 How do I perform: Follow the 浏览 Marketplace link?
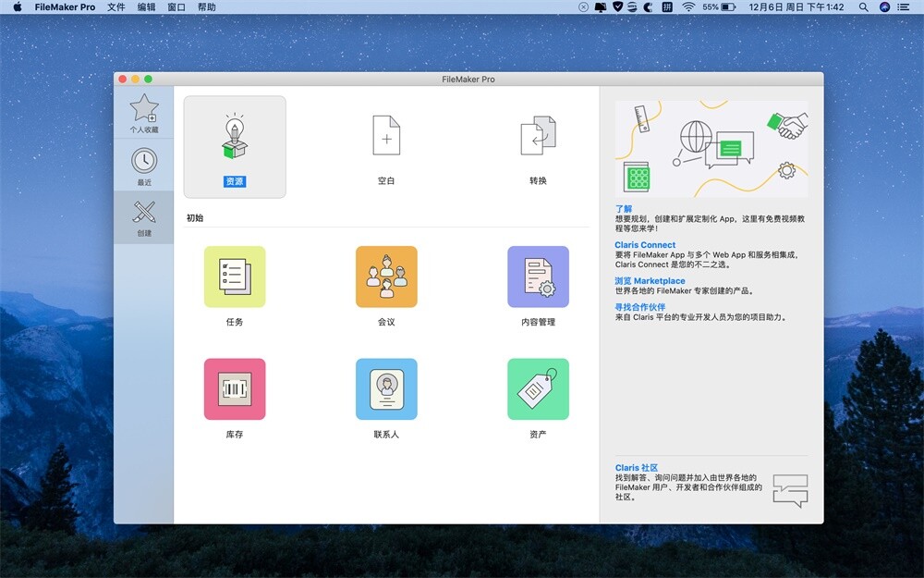coord(650,281)
